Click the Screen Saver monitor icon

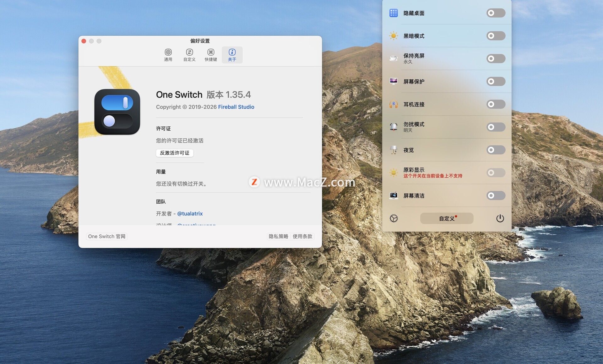394,81
